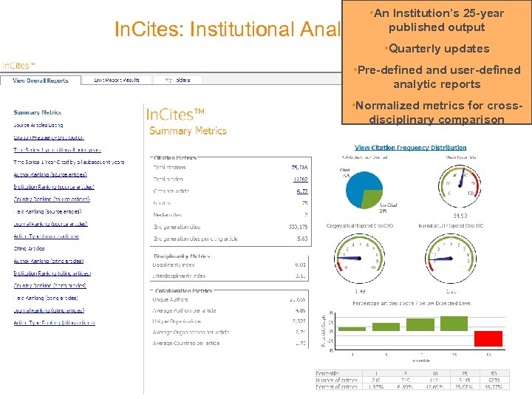Image resolution: width=532 pixels, height=399 pixels.
Task: Open View Citation Frequency Distribution link above charts
Action: pos(410,148)
